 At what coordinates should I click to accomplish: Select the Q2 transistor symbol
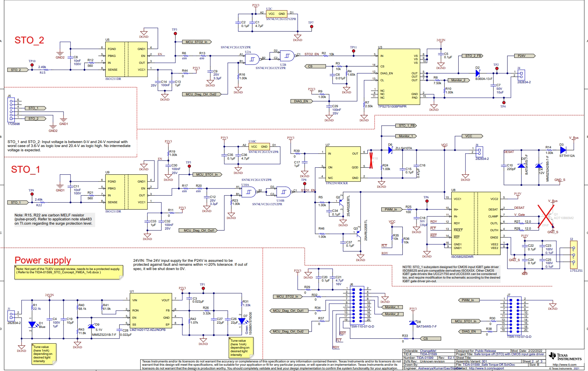point(340,201)
